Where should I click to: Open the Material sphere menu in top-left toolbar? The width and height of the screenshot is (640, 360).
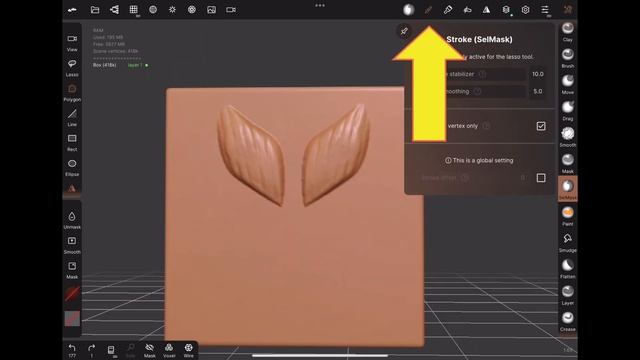(x=153, y=10)
